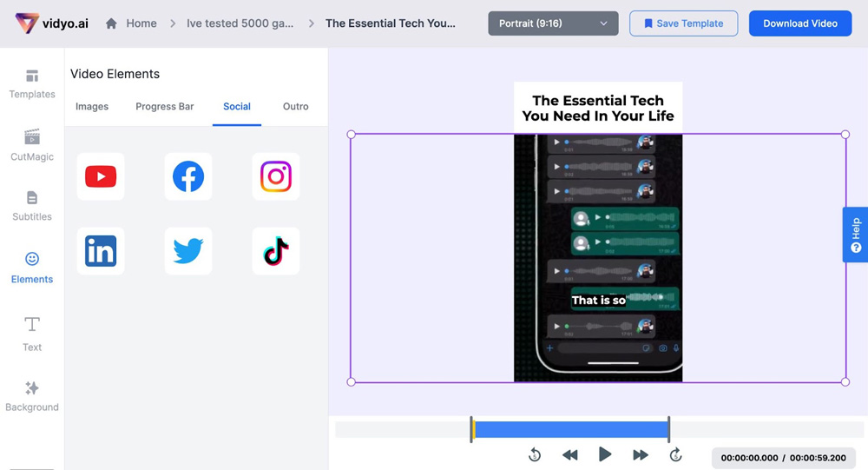868x470 pixels.
Task: Switch to the Progress Bar tab
Action: 164,106
